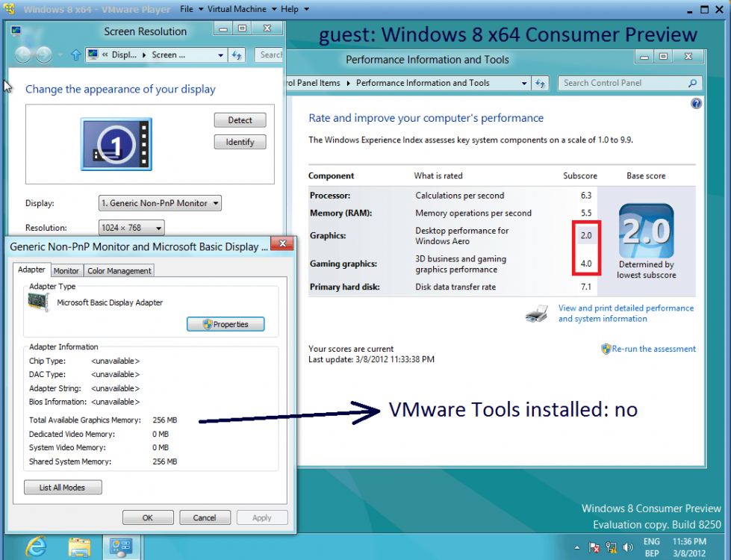Select the monitor 1 display thumbnail
The height and width of the screenshot is (560, 731).
[116, 144]
